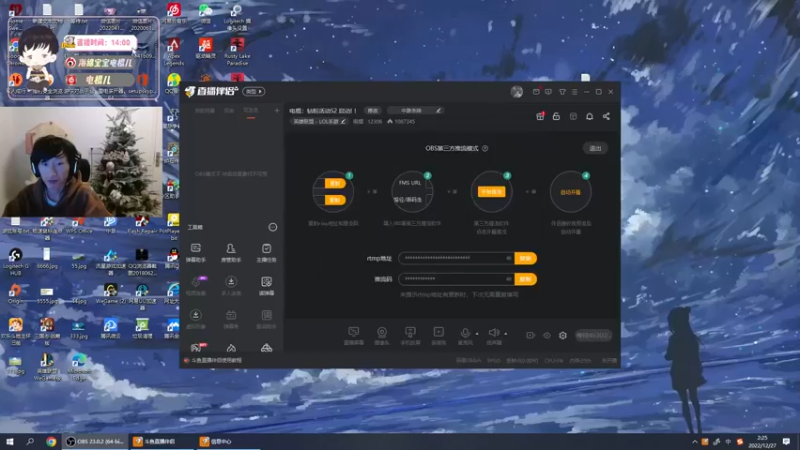Open settings gear in streaming toolbar
The height and width of the screenshot is (450, 800).
point(562,335)
